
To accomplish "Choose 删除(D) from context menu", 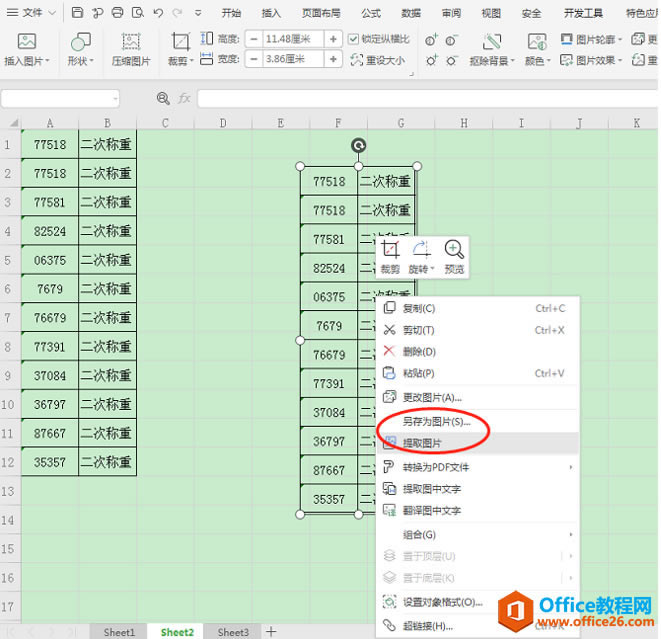I will tap(478, 352).
